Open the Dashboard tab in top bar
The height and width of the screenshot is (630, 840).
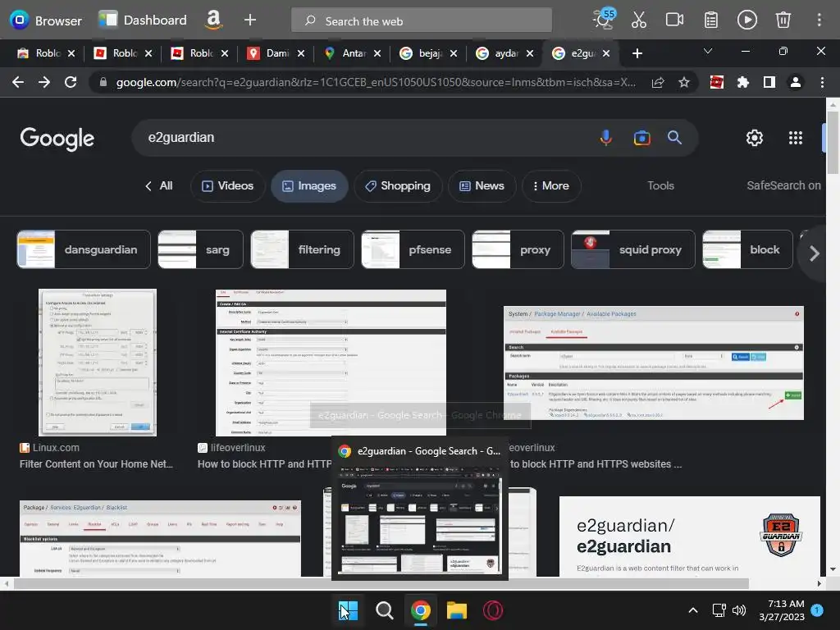click(143, 20)
